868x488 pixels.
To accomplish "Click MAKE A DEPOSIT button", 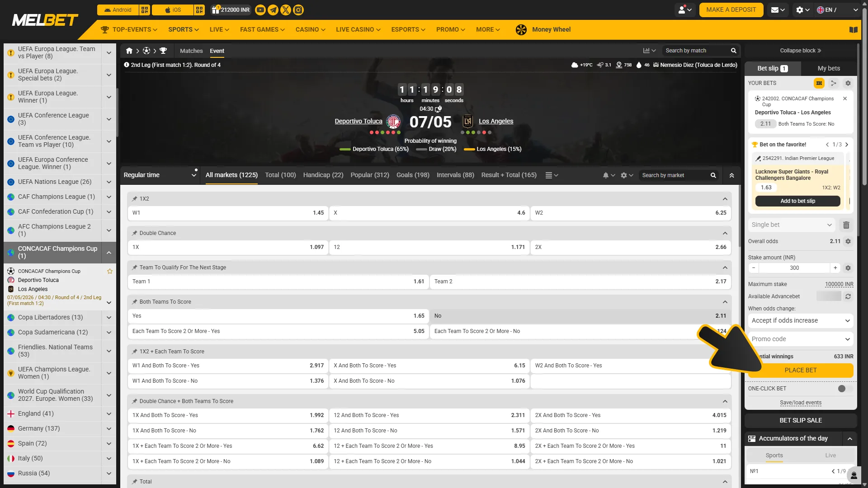I will coord(731,10).
